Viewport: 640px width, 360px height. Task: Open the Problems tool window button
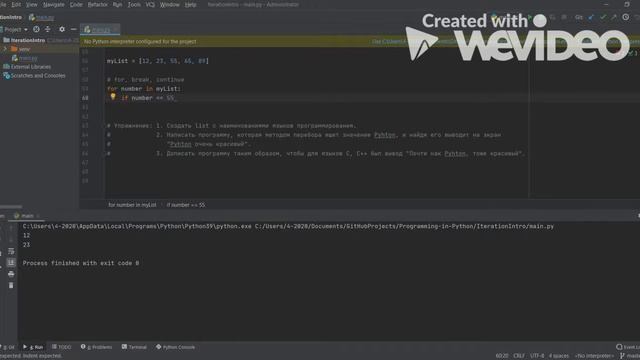click(x=96, y=347)
